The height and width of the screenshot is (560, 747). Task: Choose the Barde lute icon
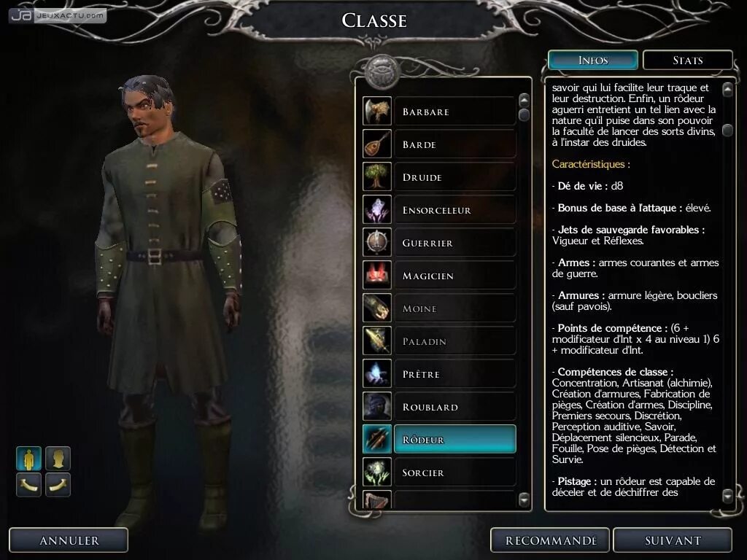[377, 144]
